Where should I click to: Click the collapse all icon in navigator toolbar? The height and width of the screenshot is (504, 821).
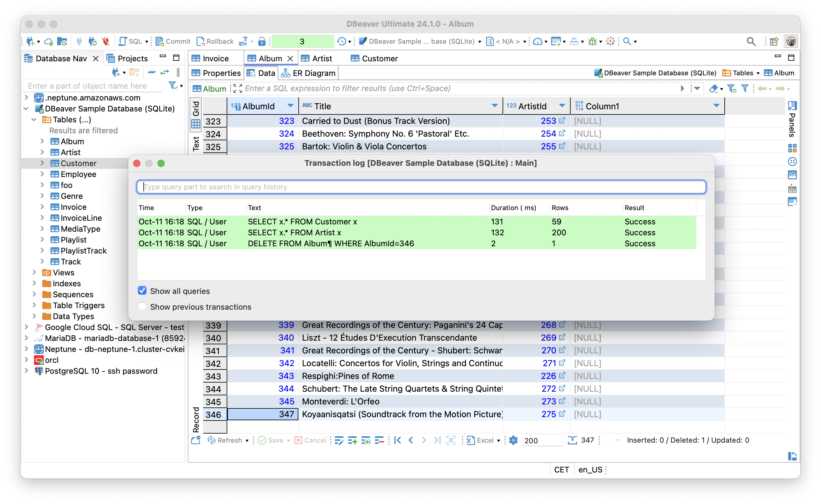click(x=152, y=72)
